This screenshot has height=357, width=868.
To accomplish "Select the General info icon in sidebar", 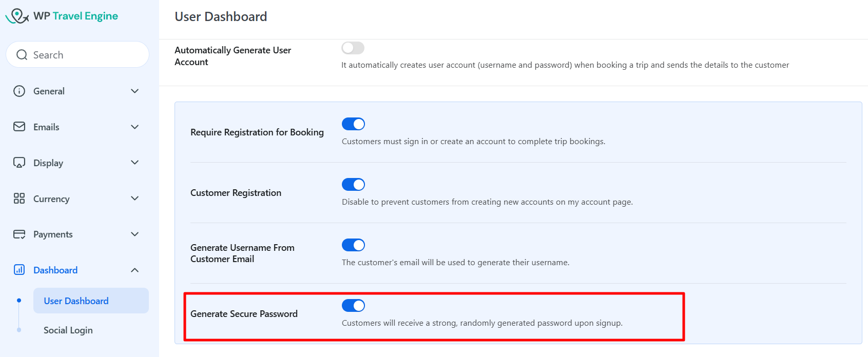I will pos(19,91).
